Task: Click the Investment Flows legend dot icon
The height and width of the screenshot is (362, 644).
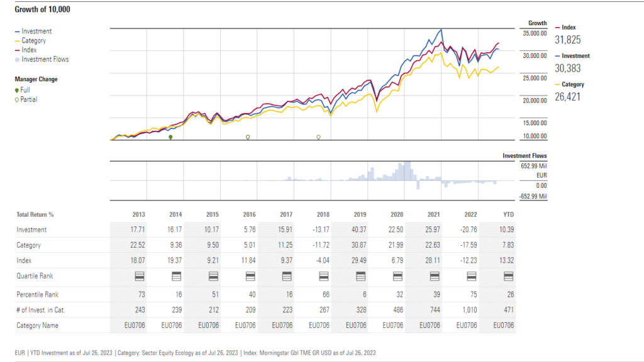Action: [x=17, y=60]
